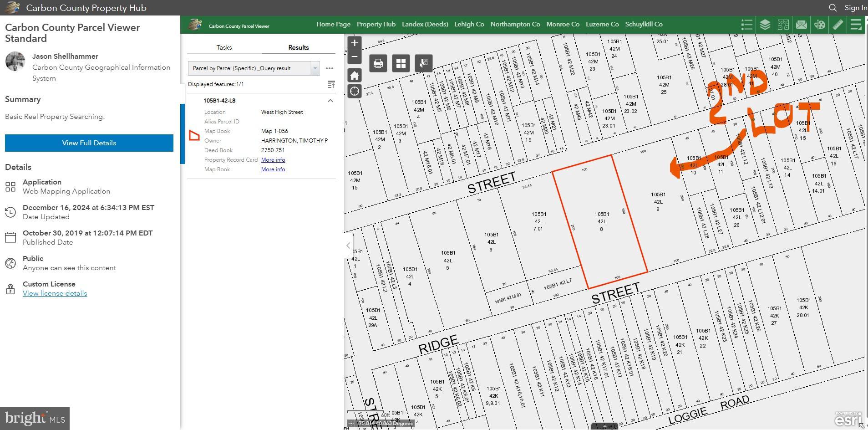This screenshot has width=868, height=430.
Task: Click View license details link
Action: pyautogui.click(x=55, y=293)
